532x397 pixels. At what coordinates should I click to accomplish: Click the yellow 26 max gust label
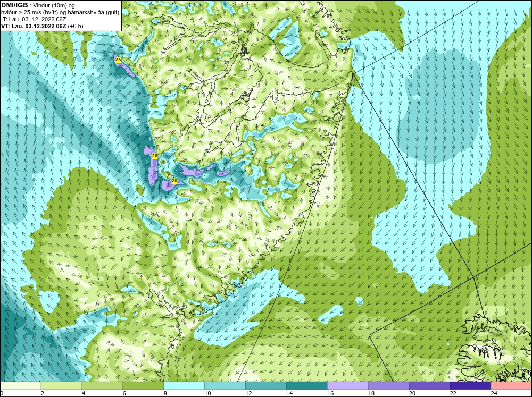click(x=118, y=60)
